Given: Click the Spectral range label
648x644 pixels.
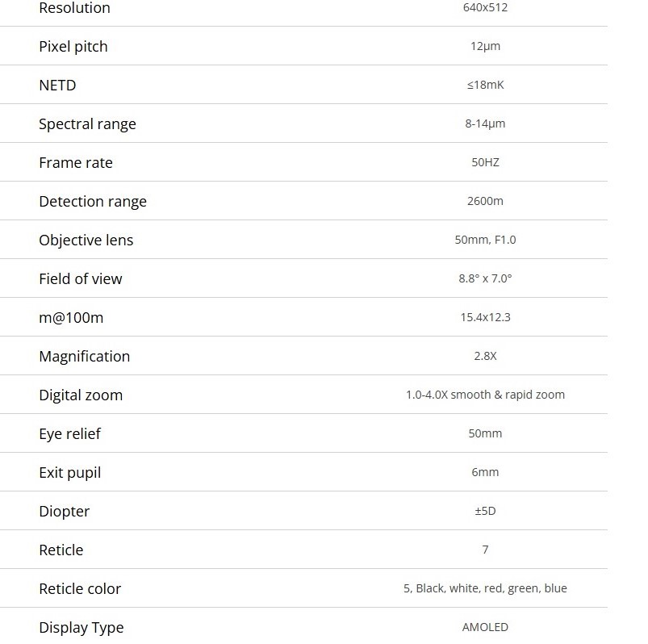Looking at the screenshot, I should click(87, 124).
